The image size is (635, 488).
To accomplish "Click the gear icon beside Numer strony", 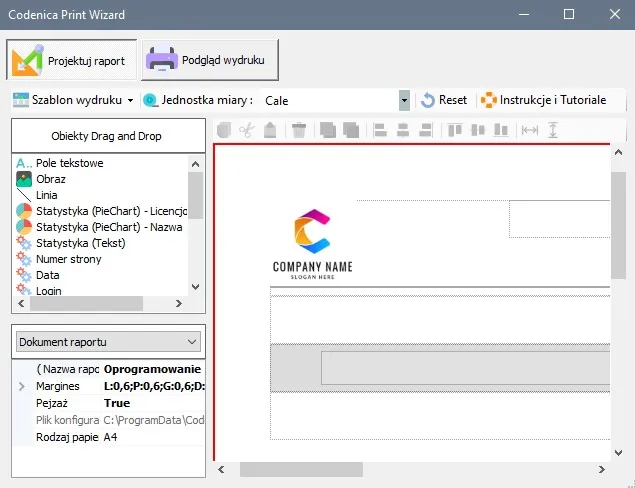I will pyautogui.click(x=24, y=259).
